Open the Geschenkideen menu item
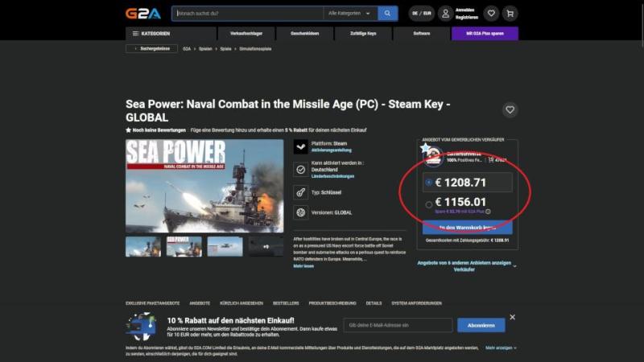 tap(305, 34)
